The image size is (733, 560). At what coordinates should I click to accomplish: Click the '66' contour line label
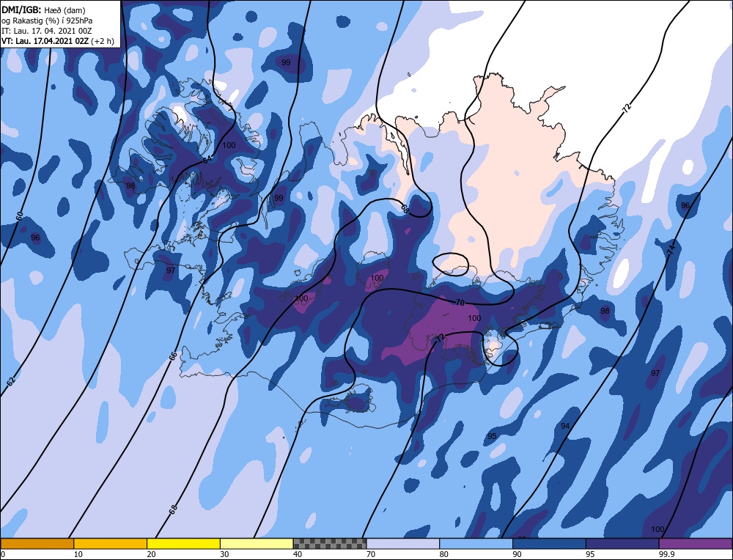coord(172,355)
